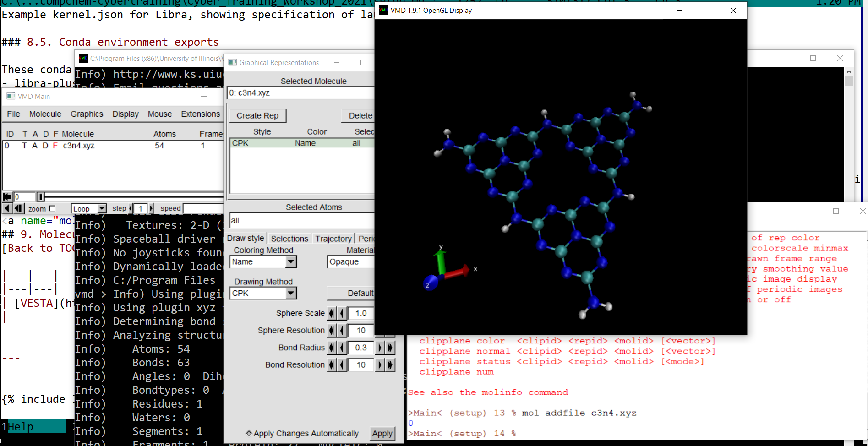Click the frame slider handle
The image size is (868, 446).
(x=41, y=197)
